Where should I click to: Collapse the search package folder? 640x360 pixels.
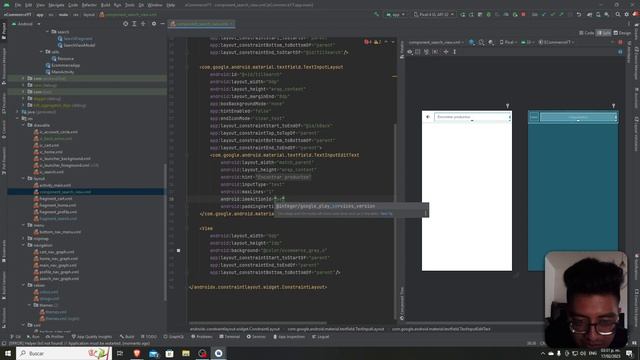coord(47,31)
